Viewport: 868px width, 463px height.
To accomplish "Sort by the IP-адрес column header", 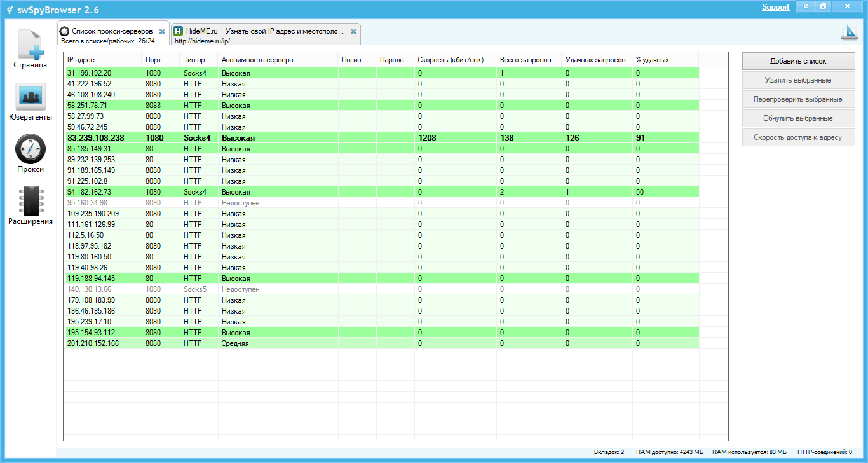I will (x=102, y=60).
